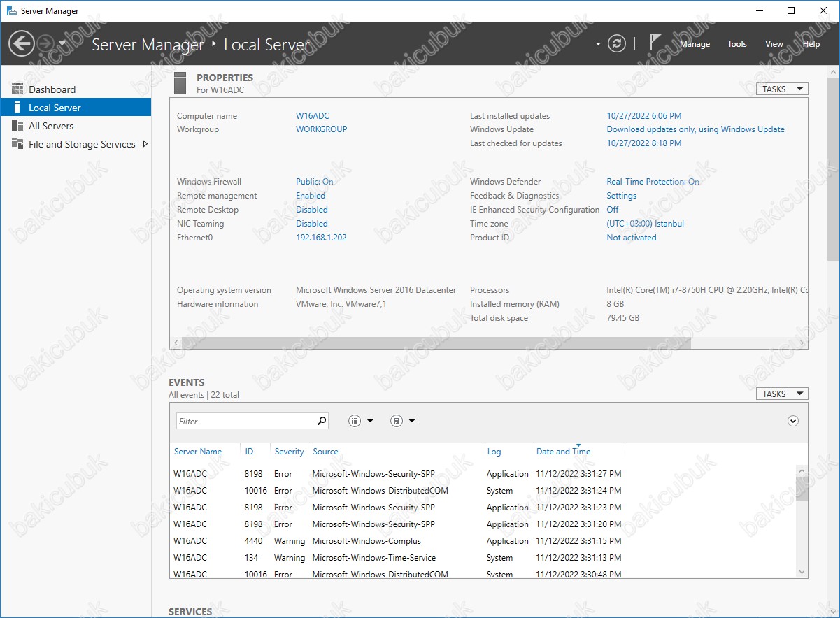
Task: Click the (UTC+03:00) Istanbul time zone link
Action: [646, 224]
